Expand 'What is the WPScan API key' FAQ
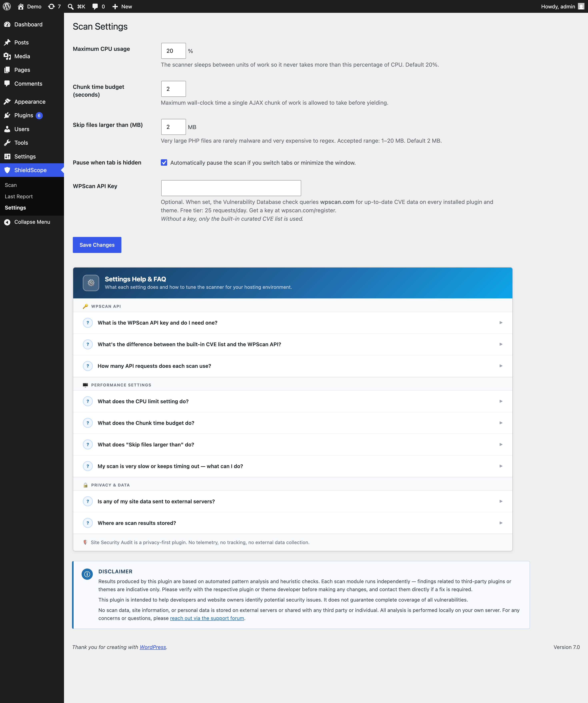 pyautogui.click(x=292, y=323)
